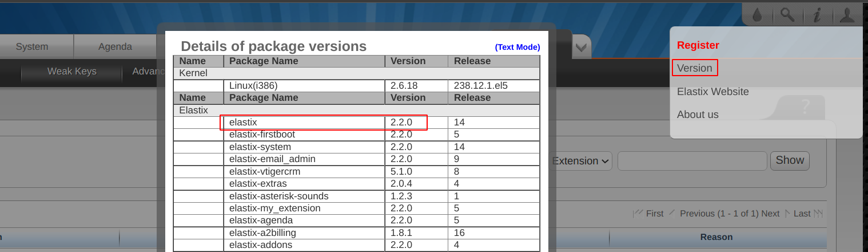Image resolution: width=868 pixels, height=252 pixels.
Task: Click the Show filter button
Action: coord(790,160)
